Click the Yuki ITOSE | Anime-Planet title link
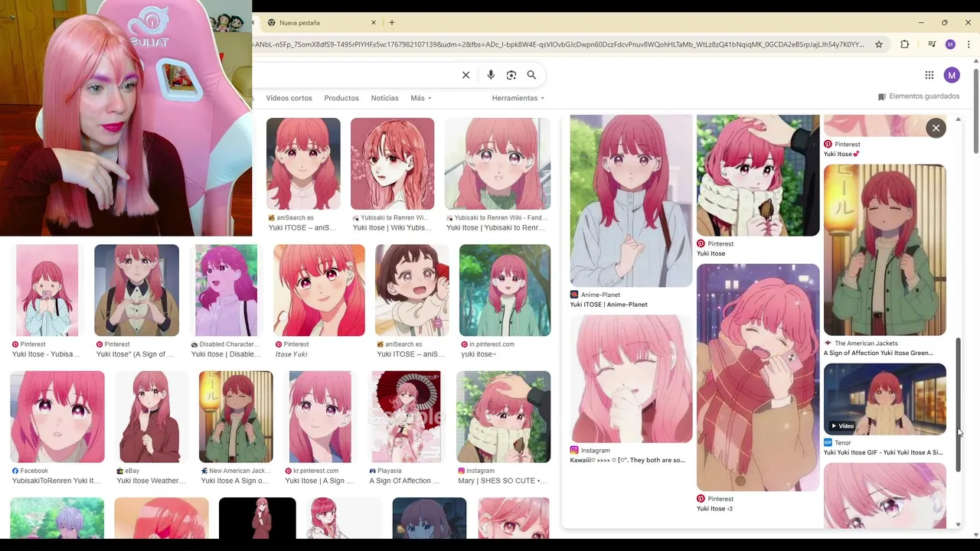Viewport: 980px width, 551px height. click(609, 305)
